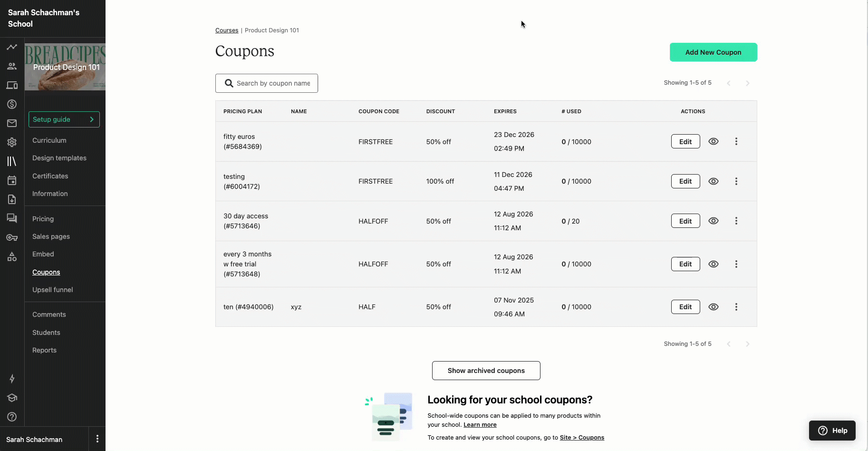Edit the ten (#4940006) coupon
The width and height of the screenshot is (868, 451).
pyautogui.click(x=685, y=307)
